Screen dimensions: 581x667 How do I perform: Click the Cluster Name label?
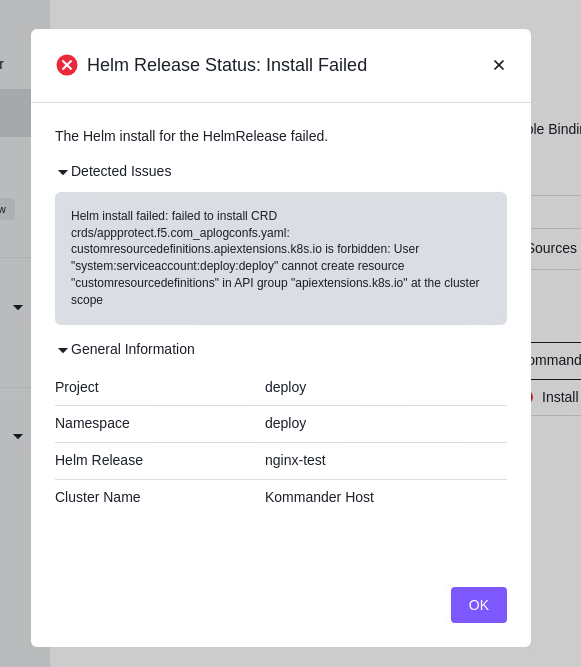coord(98,497)
